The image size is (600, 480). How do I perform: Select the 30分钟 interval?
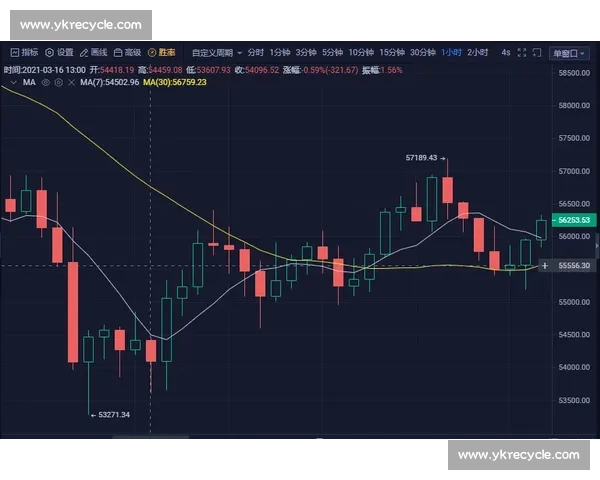pos(422,52)
